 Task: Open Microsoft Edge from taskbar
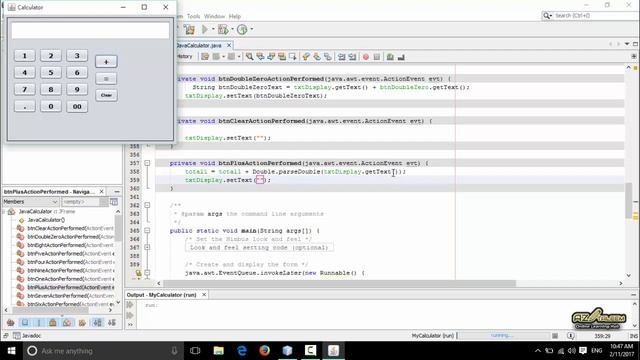[x=242, y=351]
